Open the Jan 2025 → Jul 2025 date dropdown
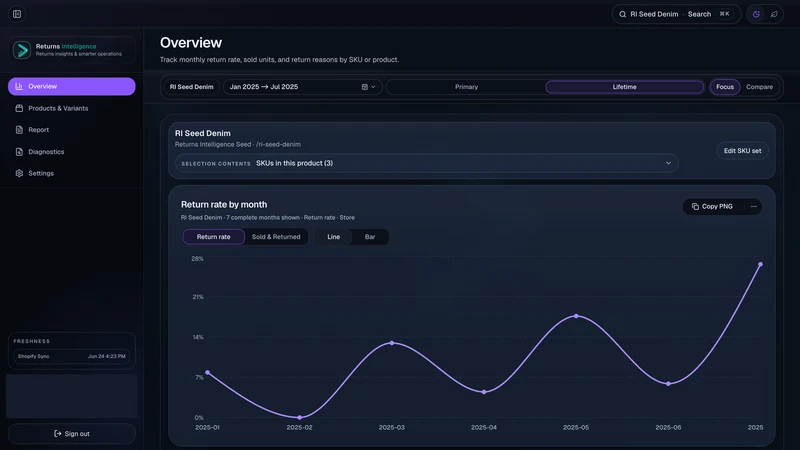800x450 pixels. pos(303,87)
